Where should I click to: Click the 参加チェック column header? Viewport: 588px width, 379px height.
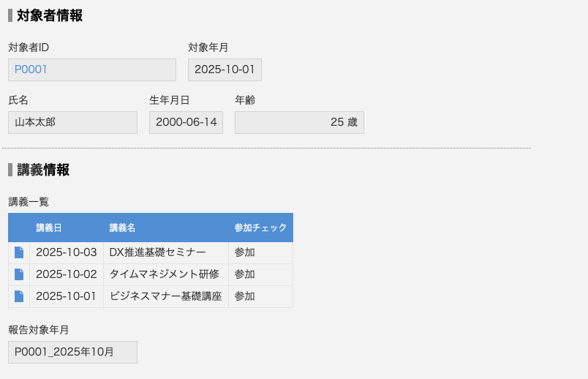pos(260,228)
